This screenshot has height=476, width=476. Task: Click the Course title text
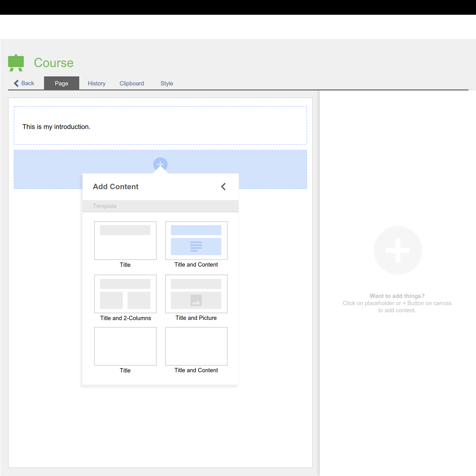pyautogui.click(x=54, y=63)
